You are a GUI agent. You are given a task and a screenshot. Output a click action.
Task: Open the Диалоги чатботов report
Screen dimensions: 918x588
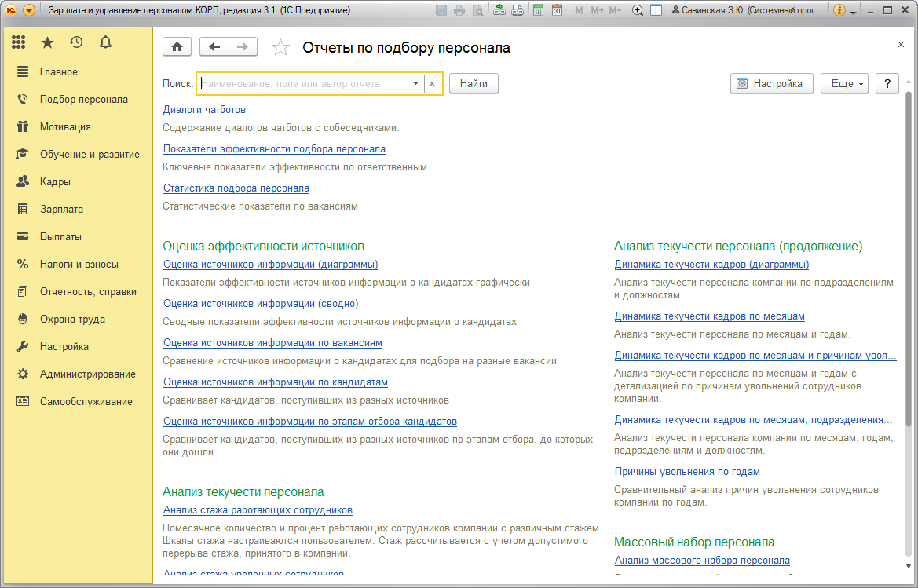tap(204, 110)
